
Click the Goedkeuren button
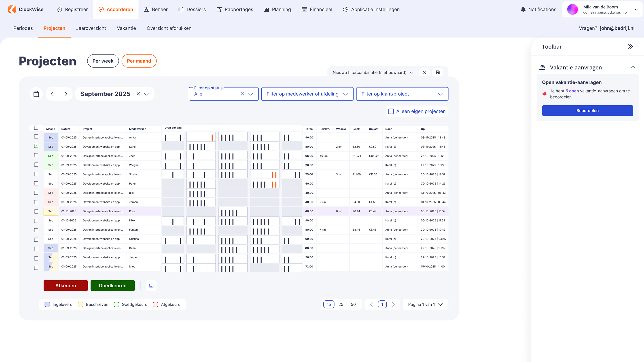point(112,286)
